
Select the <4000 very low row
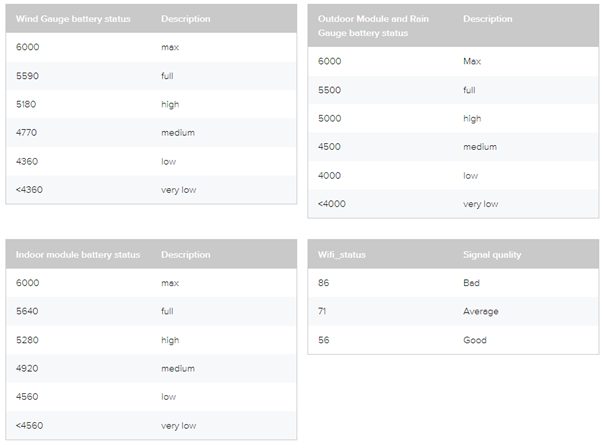[x=453, y=204]
